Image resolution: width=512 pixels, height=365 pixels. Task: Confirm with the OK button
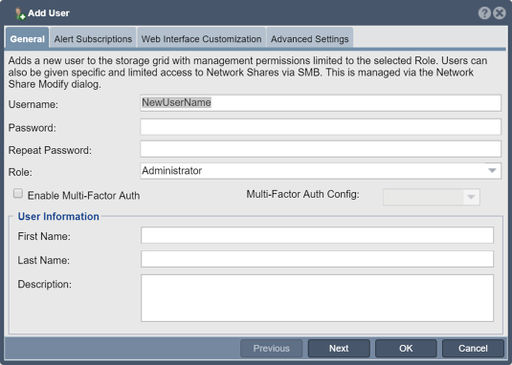pyautogui.click(x=406, y=348)
